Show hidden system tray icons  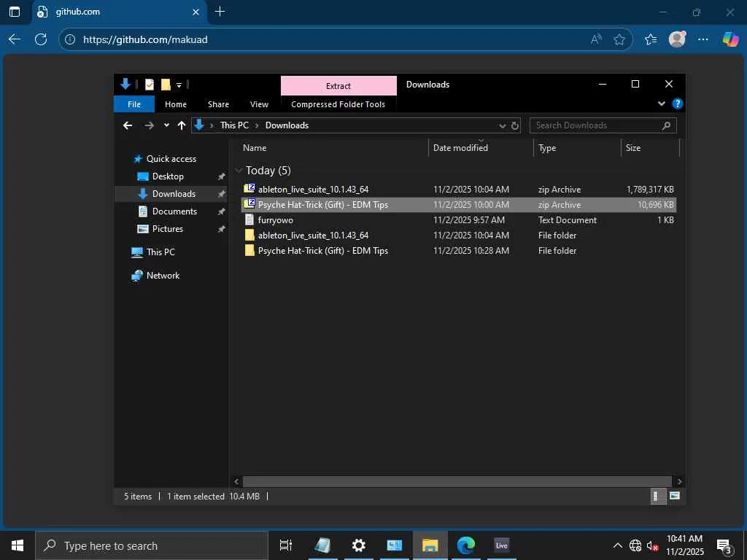tap(617, 545)
